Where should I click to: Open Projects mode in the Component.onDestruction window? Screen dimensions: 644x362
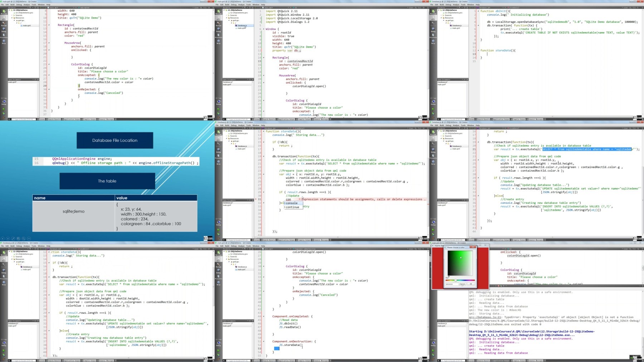(x=219, y=277)
